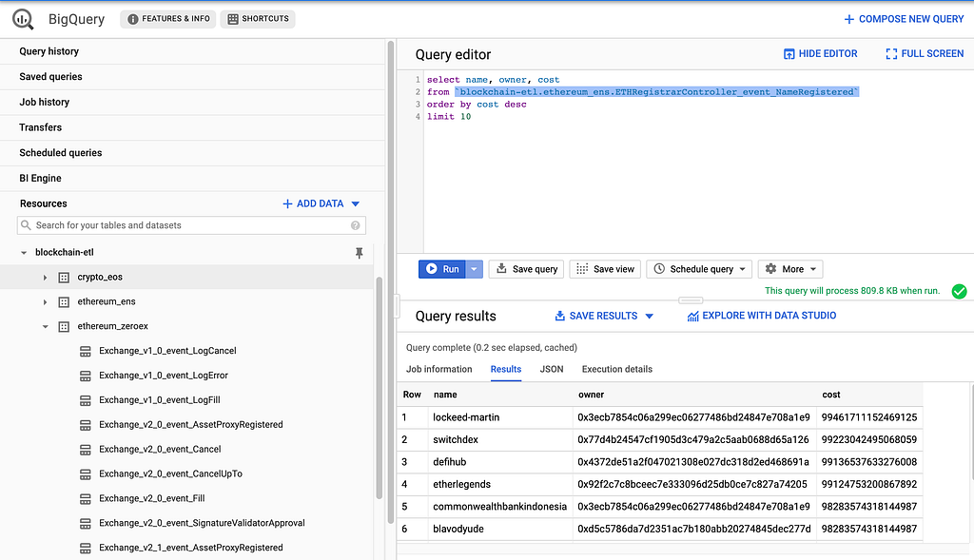Click the Add Data button

pos(321,203)
